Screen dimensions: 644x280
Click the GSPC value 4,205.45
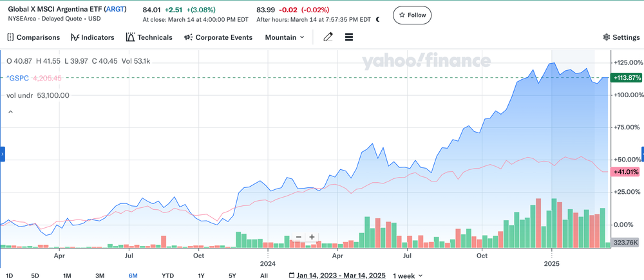tap(47, 78)
